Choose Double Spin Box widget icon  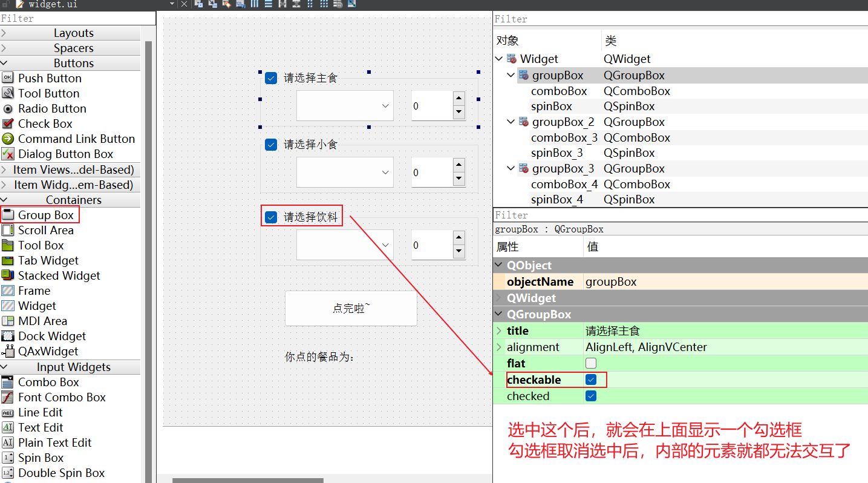[8, 473]
